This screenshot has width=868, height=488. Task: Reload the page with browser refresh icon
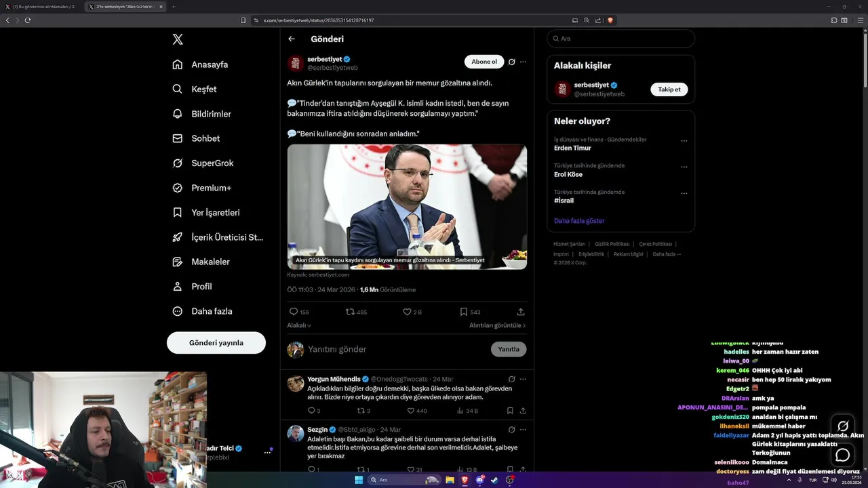[x=28, y=20]
